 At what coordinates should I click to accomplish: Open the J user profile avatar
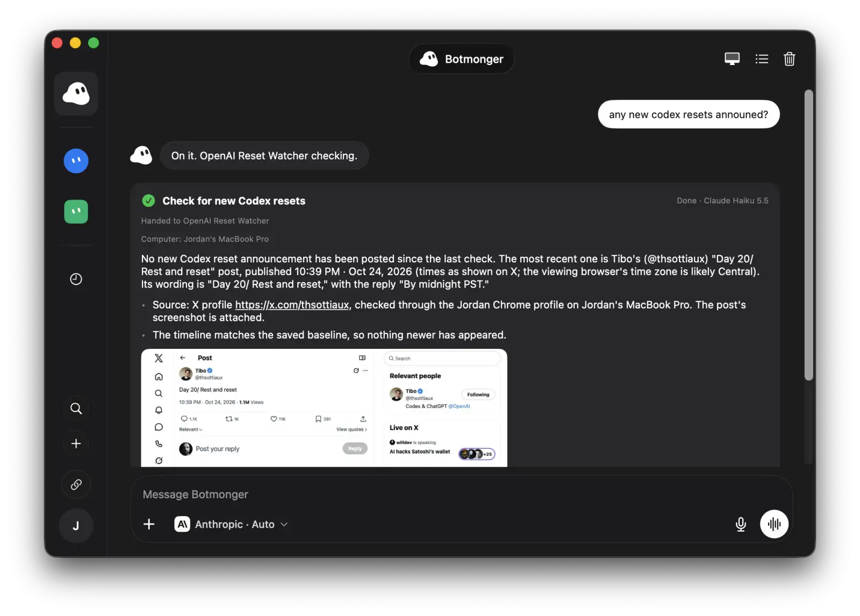click(x=76, y=526)
